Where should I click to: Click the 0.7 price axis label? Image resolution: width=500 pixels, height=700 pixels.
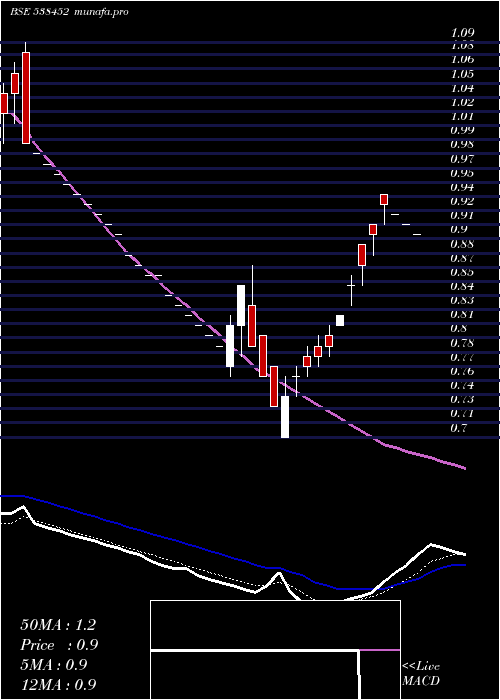(459, 429)
